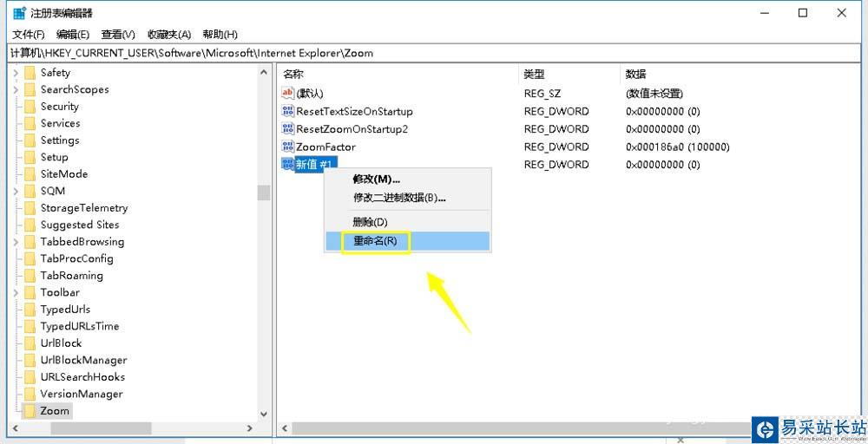Expand the Toolbar tree node
The height and width of the screenshot is (444, 868).
[16, 292]
